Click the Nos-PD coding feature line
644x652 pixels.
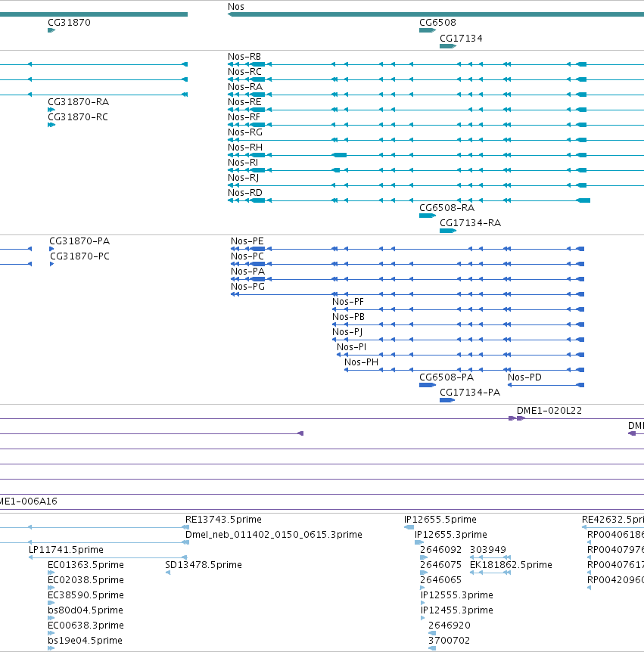(x=546, y=385)
